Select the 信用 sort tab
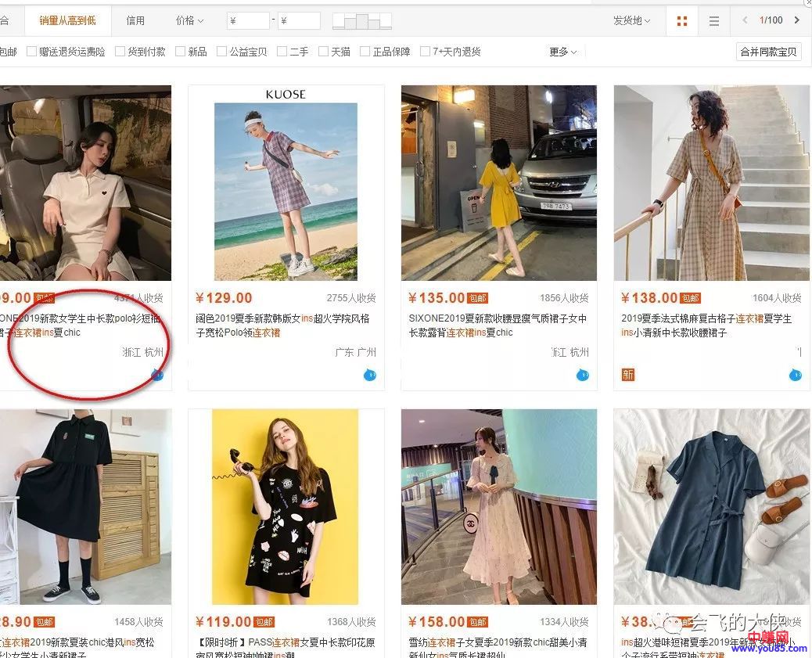Image resolution: width=812 pixels, height=658 pixels. tap(135, 20)
